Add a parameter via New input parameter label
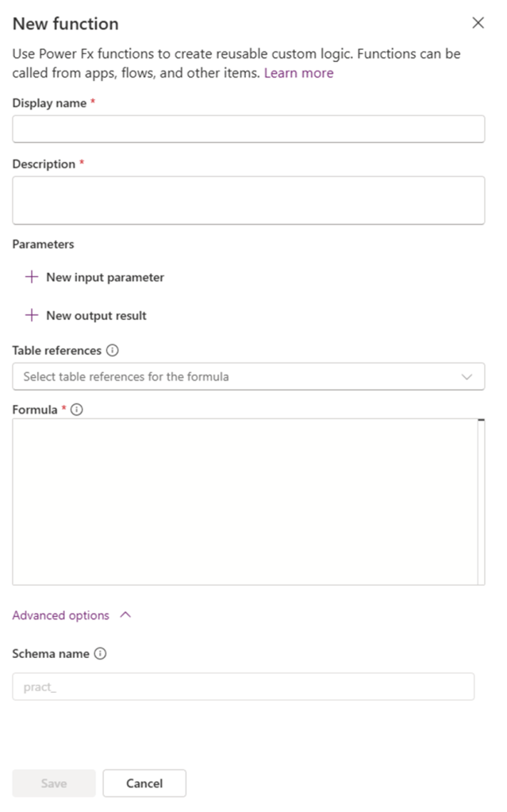507x812 pixels. click(105, 277)
